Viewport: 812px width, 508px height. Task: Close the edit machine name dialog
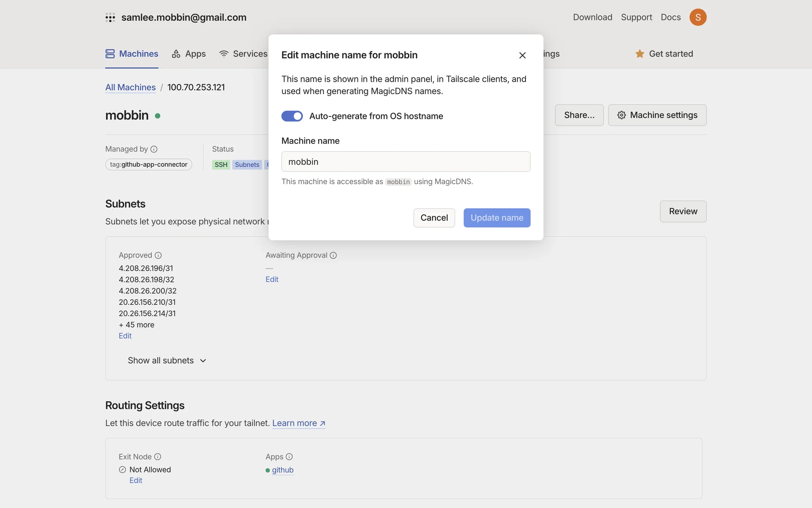[x=522, y=55]
